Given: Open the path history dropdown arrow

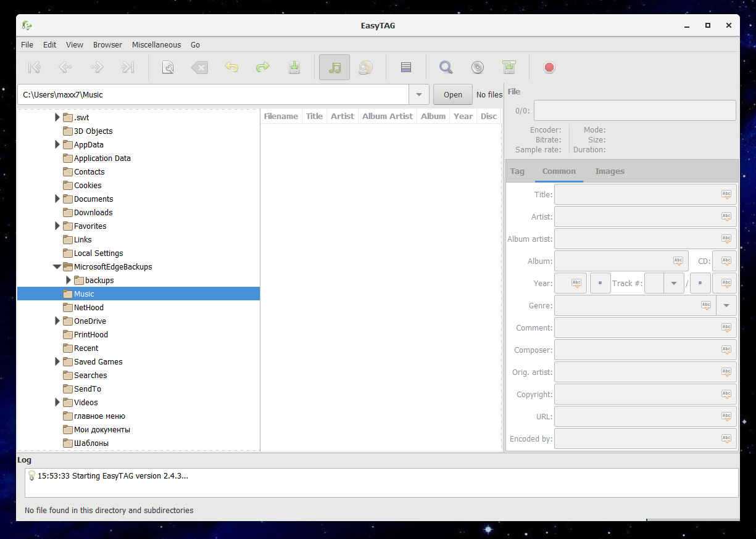Looking at the screenshot, I should (x=418, y=94).
